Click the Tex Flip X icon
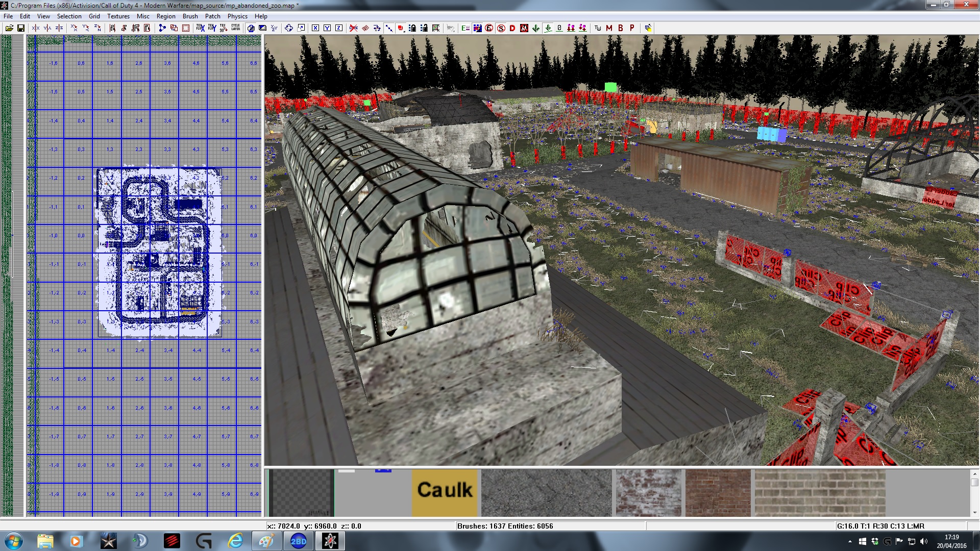The width and height of the screenshot is (980, 551). [x=201, y=28]
